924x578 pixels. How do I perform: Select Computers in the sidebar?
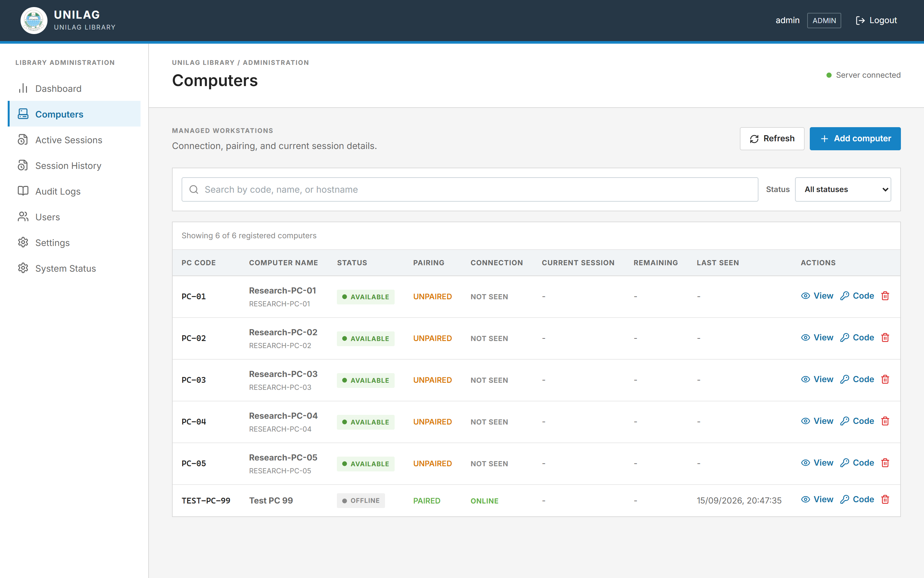pyautogui.click(x=74, y=114)
